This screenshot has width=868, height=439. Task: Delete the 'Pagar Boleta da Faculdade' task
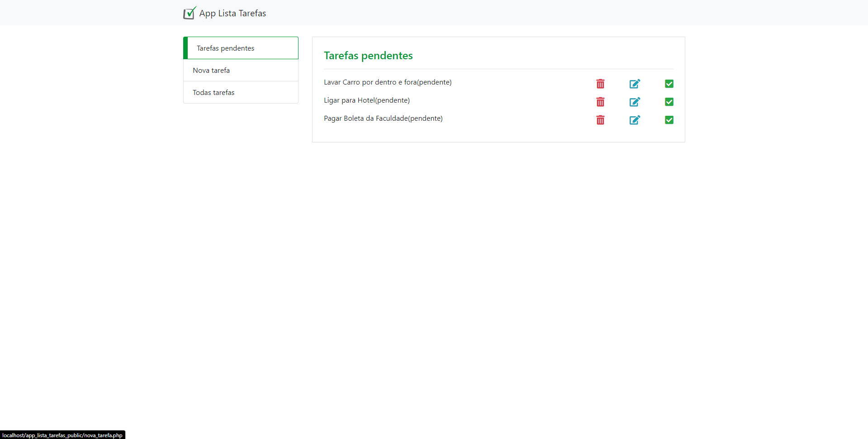(600, 120)
